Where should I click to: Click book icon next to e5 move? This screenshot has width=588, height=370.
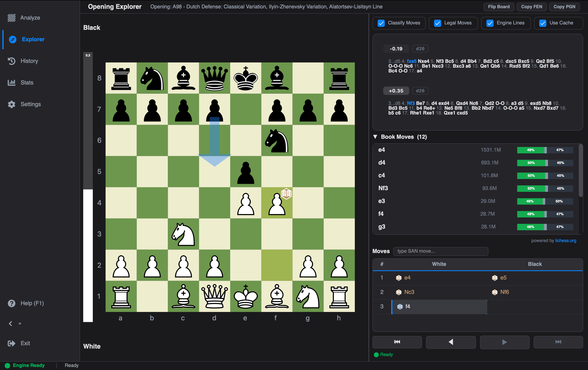(x=495, y=278)
